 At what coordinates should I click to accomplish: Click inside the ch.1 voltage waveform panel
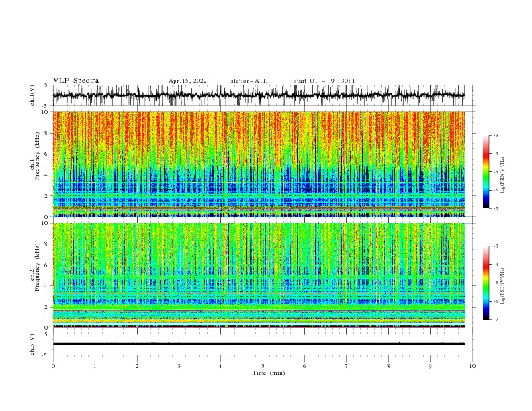coord(263,95)
